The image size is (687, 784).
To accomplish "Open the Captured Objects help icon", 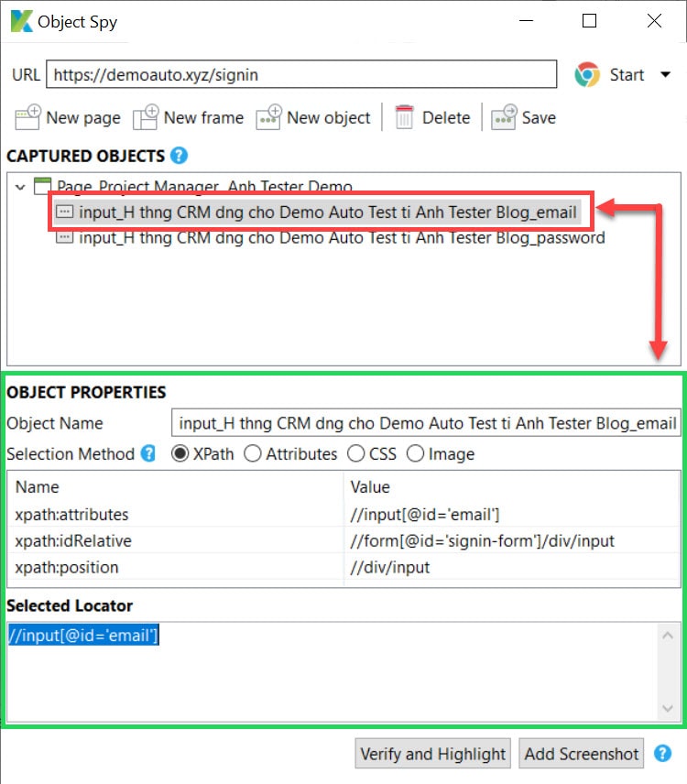I will pyautogui.click(x=179, y=156).
